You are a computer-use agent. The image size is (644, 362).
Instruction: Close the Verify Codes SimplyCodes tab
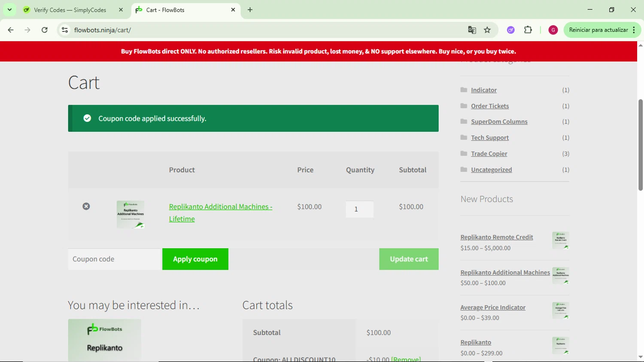tap(121, 9)
